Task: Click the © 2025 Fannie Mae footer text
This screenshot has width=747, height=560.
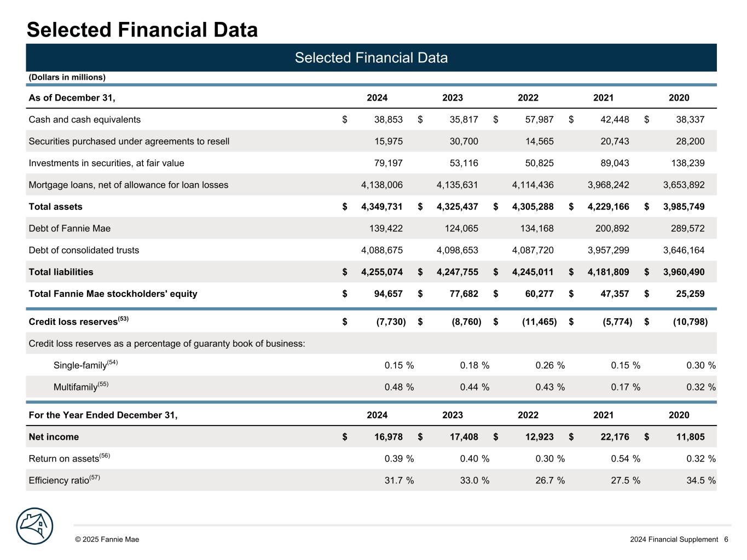Action: [x=107, y=540]
